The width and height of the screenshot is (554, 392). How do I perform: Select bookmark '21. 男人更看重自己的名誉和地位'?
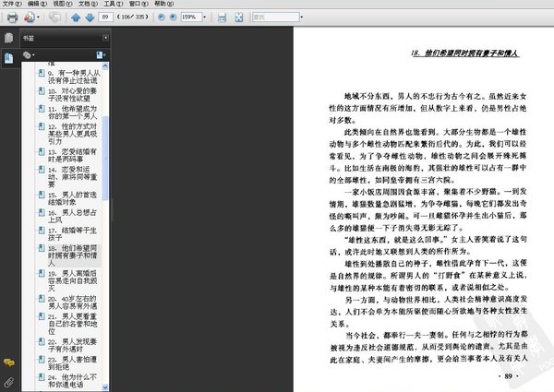(x=73, y=324)
